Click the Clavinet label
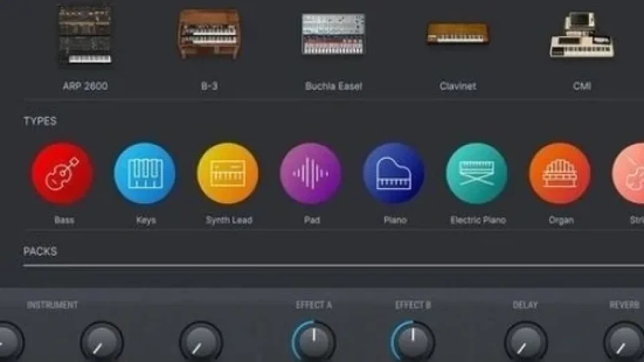Viewport: 644px width, 362px height. [458, 86]
